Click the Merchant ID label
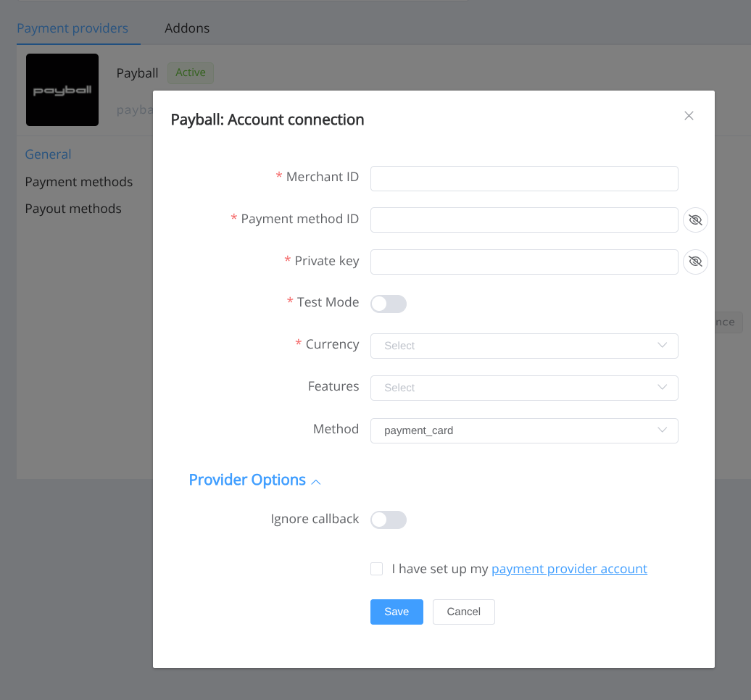The image size is (751, 700). coord(323,177)
